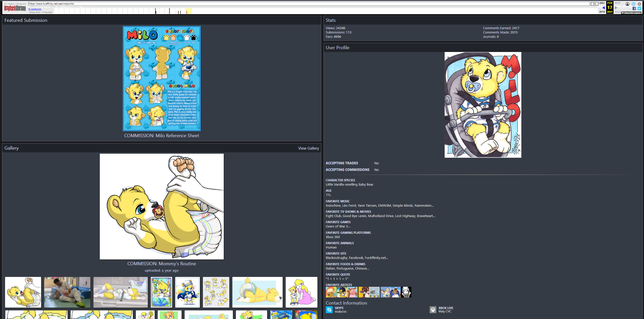This screenshot has width=644, height=319.
Task: Open COMMISSION: Mommy's Routine title link
Action: coord(162,264)
